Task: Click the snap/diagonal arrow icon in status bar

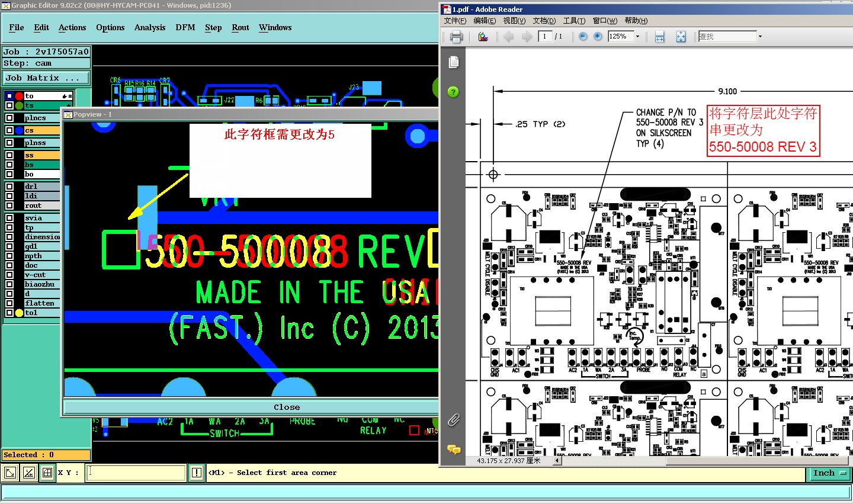Action: 10,473
